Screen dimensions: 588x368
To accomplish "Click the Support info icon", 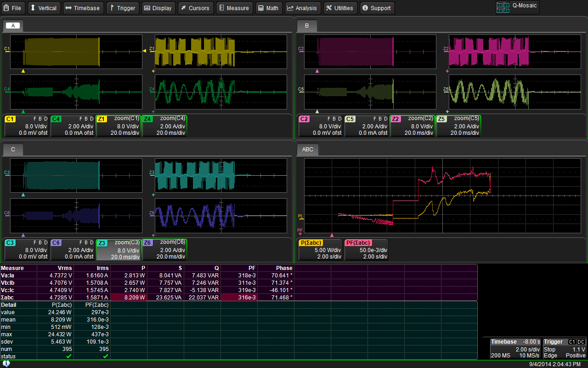I will (x=365, y=8).
